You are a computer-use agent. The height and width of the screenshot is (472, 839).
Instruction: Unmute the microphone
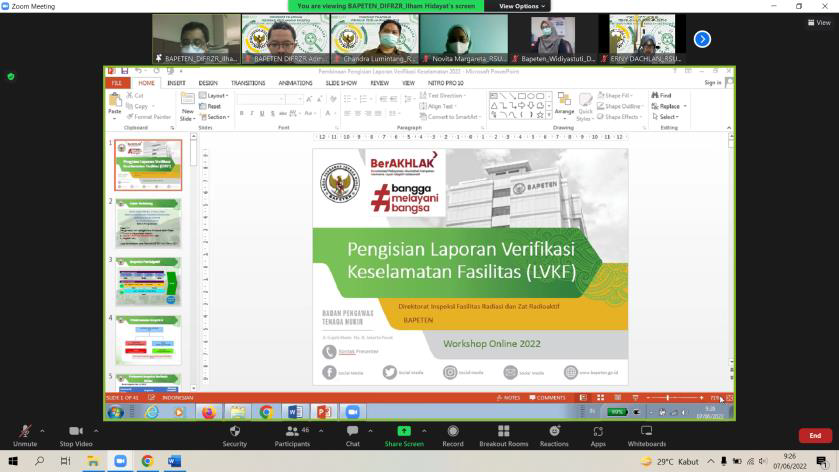point(24,432)
